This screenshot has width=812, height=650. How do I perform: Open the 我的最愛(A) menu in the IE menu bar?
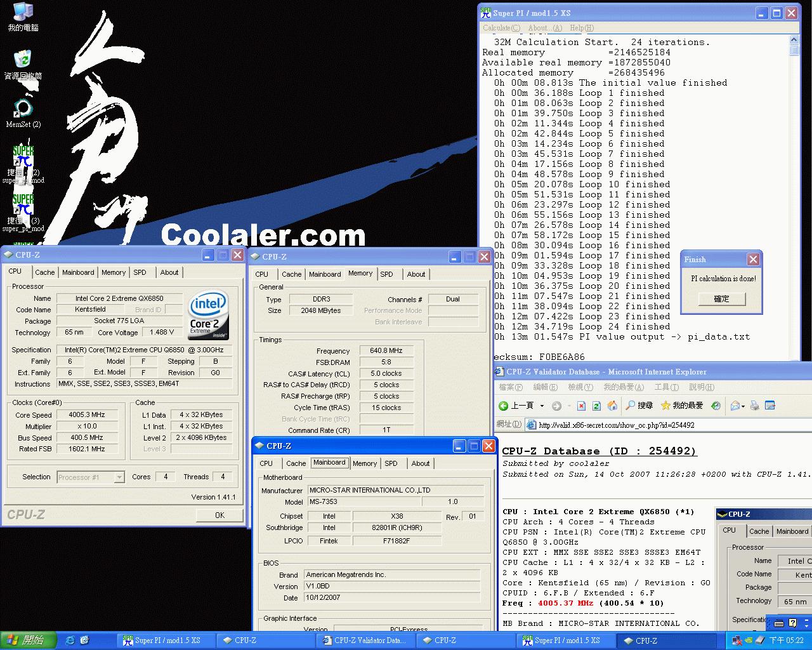pyautogui.click(x=624, y=387)
